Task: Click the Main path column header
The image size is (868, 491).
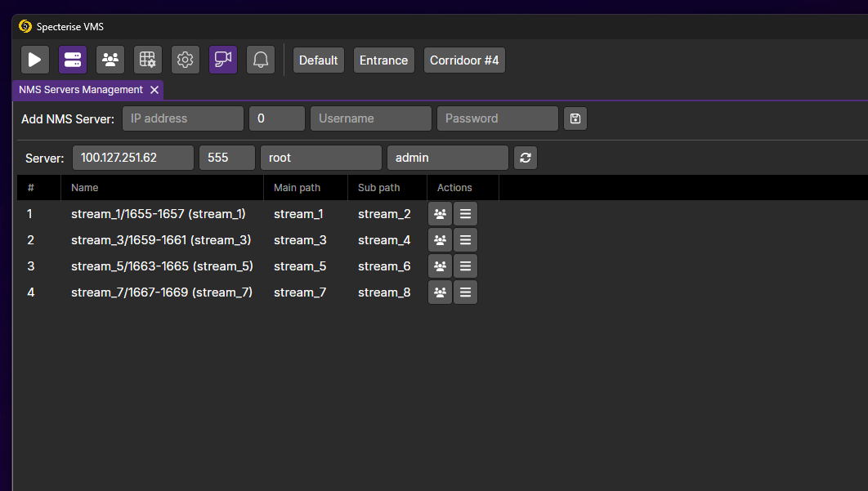Action: 306,188
